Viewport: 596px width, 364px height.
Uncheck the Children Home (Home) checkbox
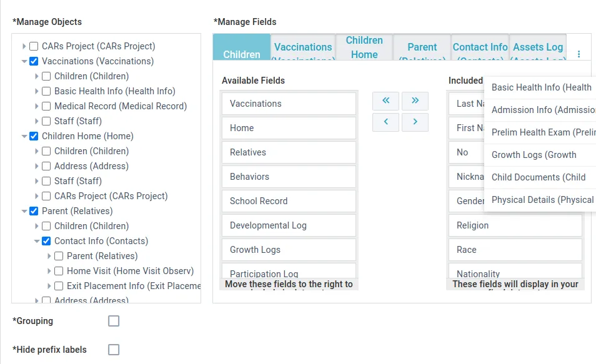point(34,136)
